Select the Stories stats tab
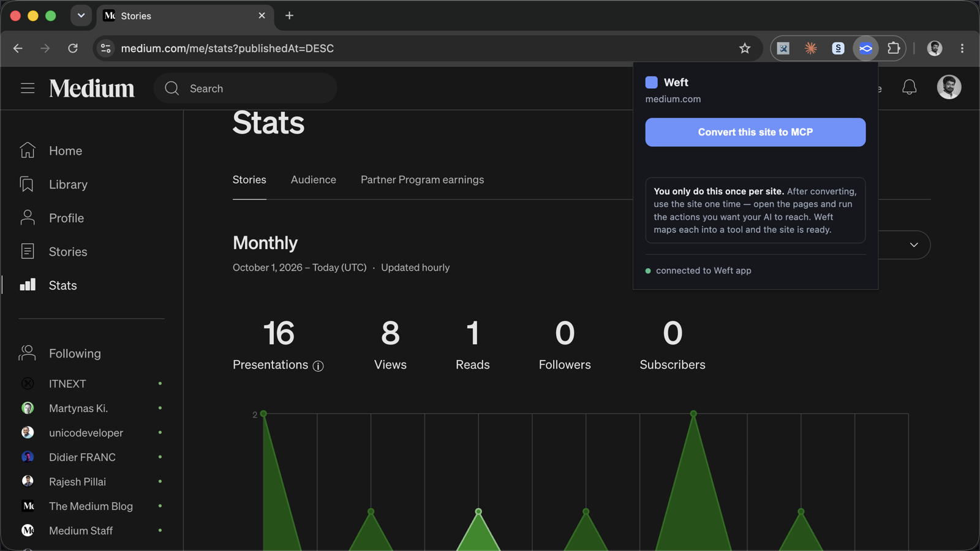The width and height of the screenshot is (980, 551). click(249, 179)
